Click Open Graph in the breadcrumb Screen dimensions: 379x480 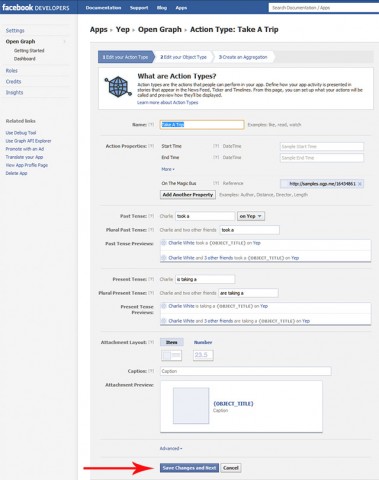point(160,30)
